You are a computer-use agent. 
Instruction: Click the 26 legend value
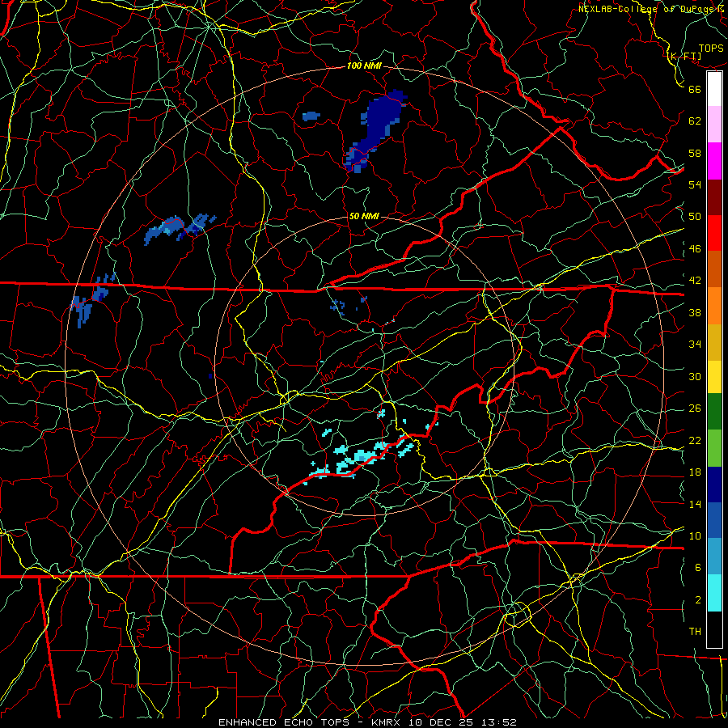[x=695, y=408]
